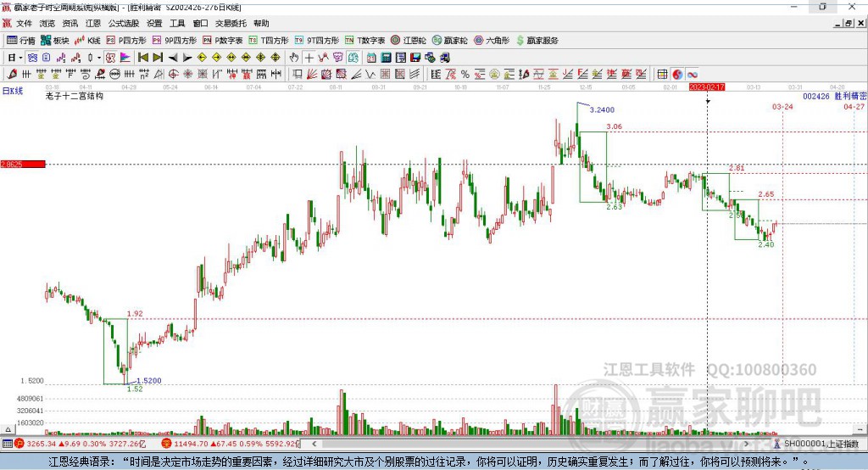Click the 2023-02-17 date marker
This screenshot has width=868, height=470.
[707, 87]
